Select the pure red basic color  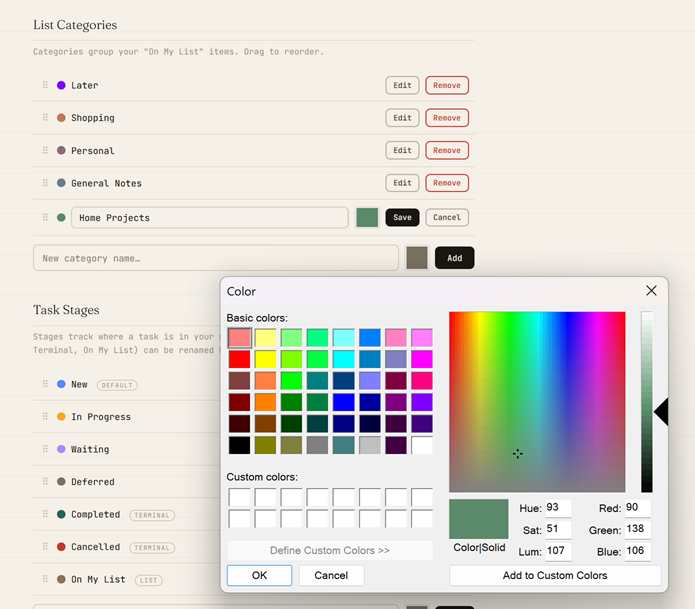click(x=239, y=359)
